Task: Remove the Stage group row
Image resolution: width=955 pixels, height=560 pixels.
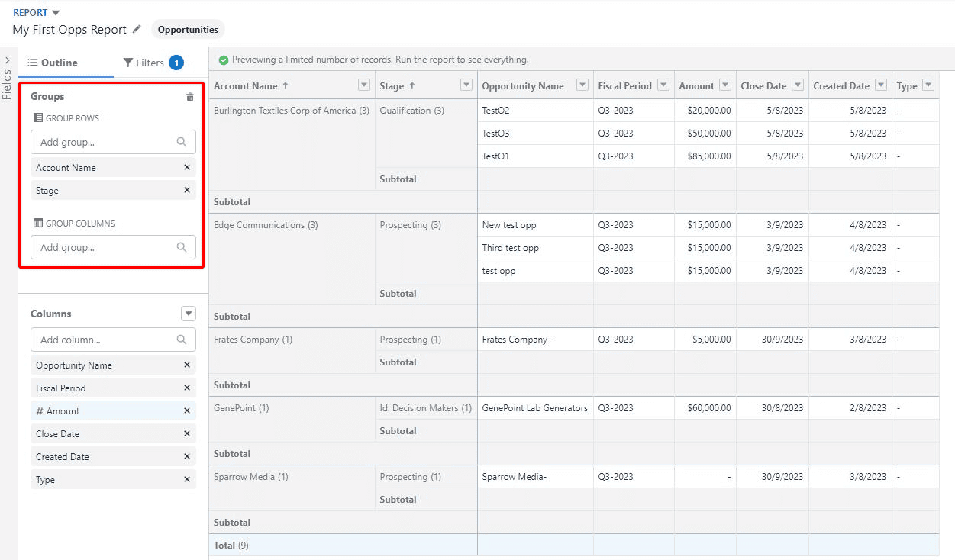Action: 187,190
